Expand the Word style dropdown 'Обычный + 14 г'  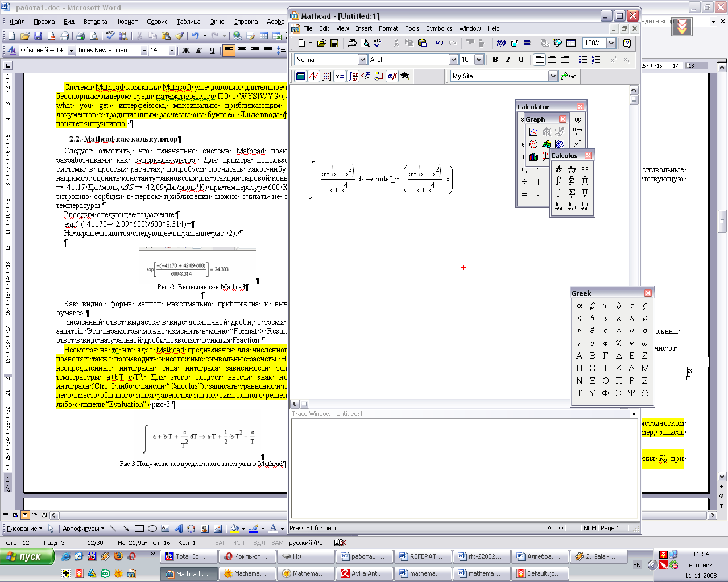click(x=71, y=51)
